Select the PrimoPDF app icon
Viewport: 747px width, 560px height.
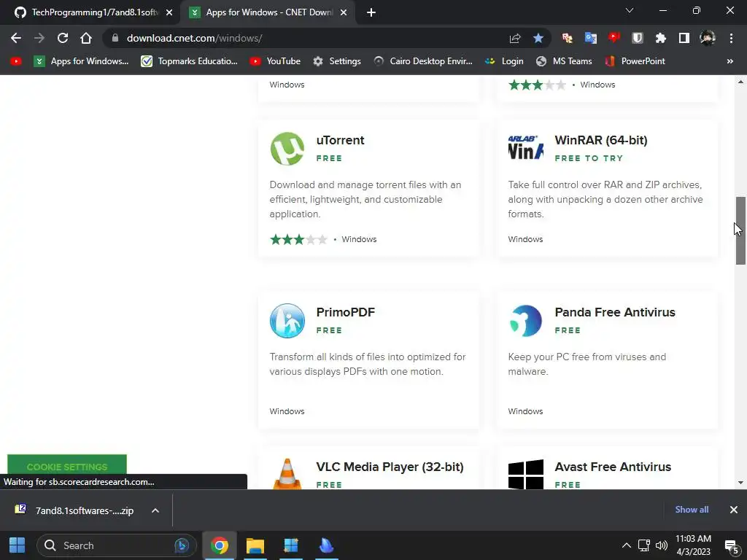point(287,321)
